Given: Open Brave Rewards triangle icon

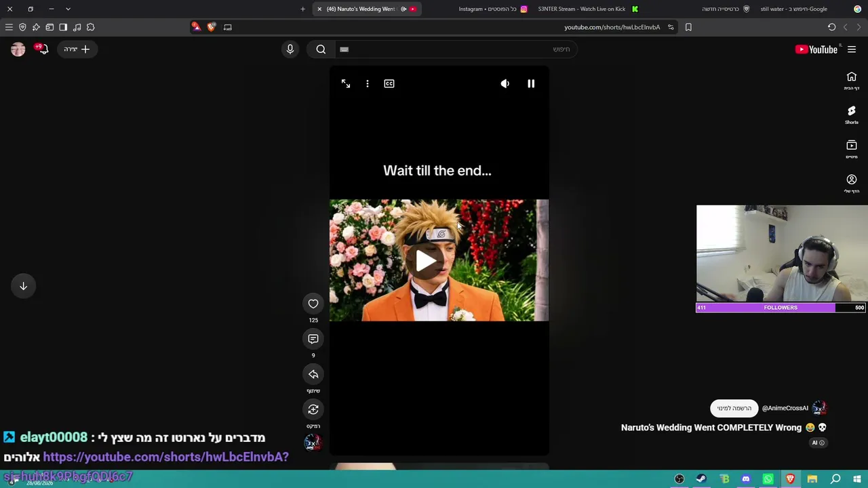Looking at the screenshot, I should pos(196,27).
